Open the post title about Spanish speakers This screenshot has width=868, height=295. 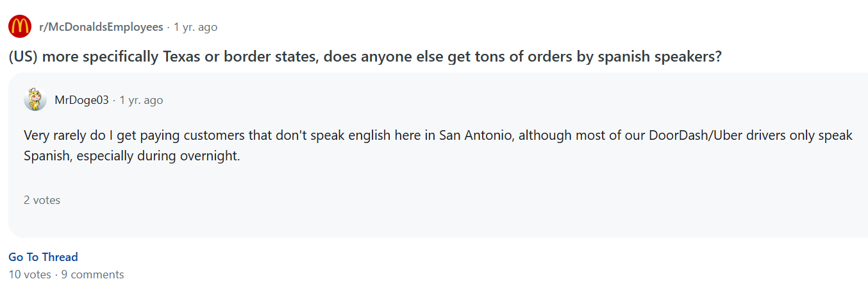[x=365, y=56]
